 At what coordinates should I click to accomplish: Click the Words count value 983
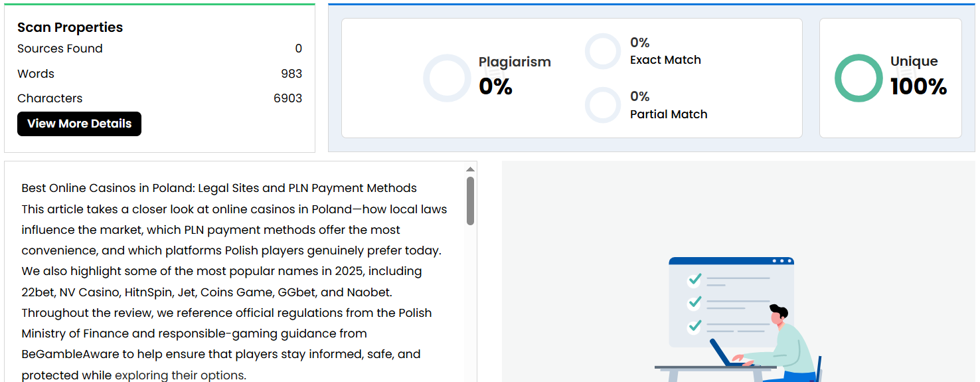[291, 74]
